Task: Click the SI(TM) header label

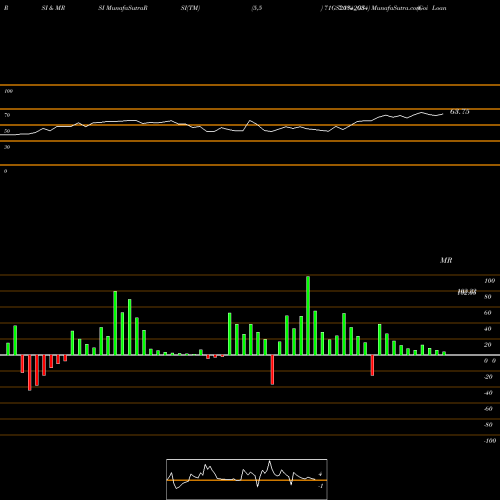Action: click(190, 8)
